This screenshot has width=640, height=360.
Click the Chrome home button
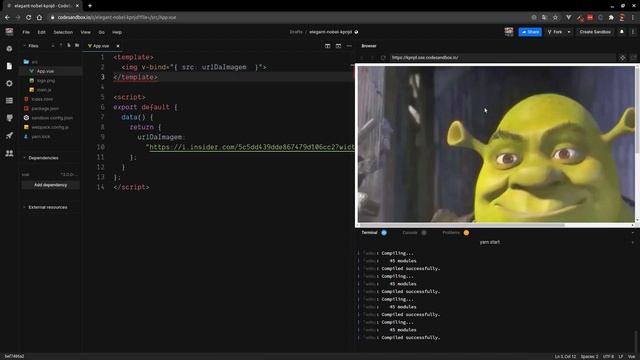click(x=39, y=17)
